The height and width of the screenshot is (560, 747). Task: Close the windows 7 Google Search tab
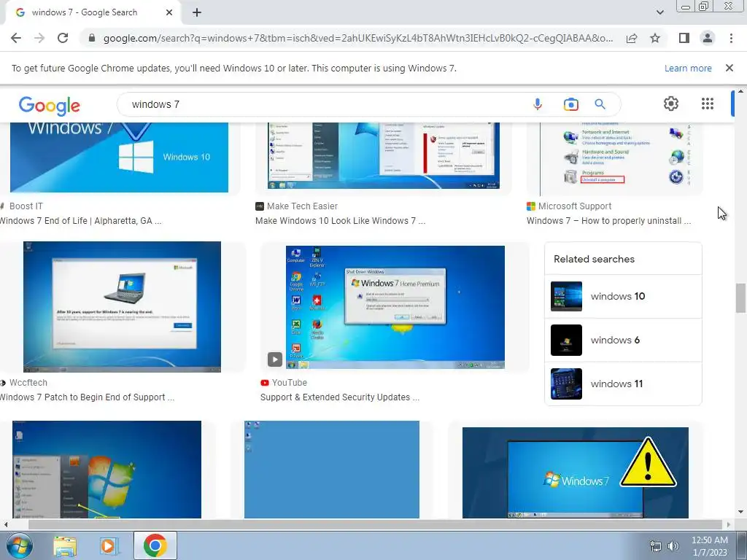pyautogui.click(x=169, y=12)
